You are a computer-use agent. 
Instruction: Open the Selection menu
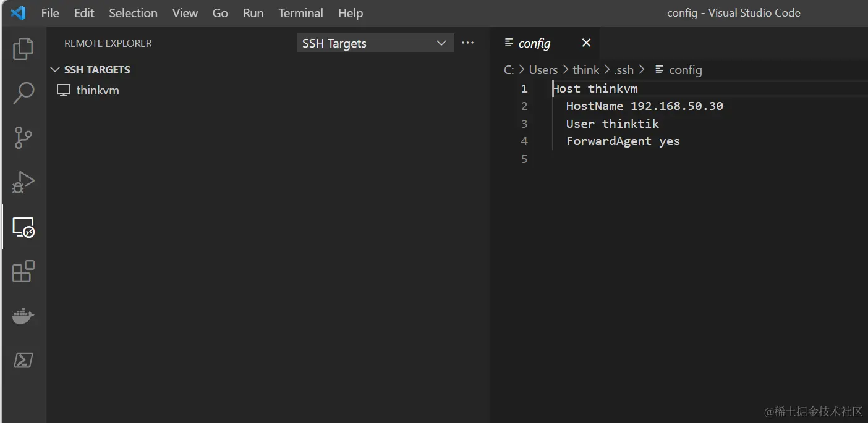(x=133, y=13)
